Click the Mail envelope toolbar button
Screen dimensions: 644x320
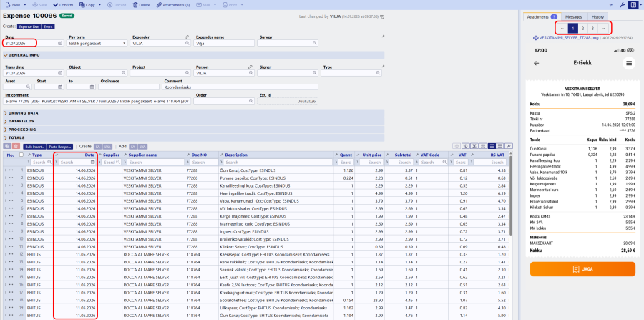[x=205, y=5]
